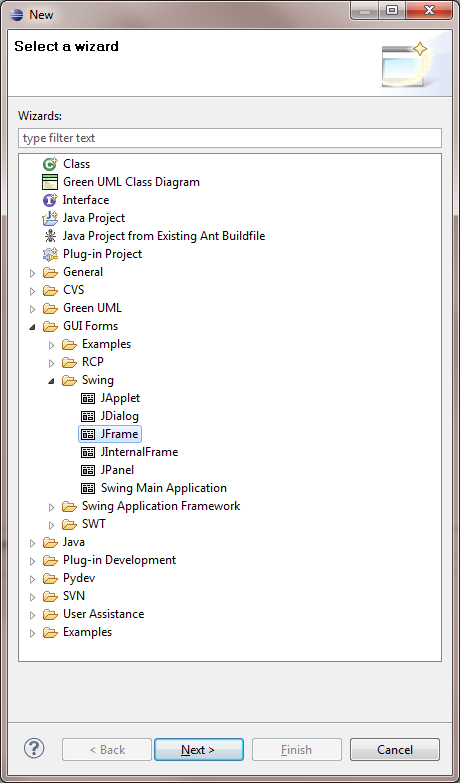Click the Cancel button
The width and height of the screenshot is (460, 783).
[395, 750]
